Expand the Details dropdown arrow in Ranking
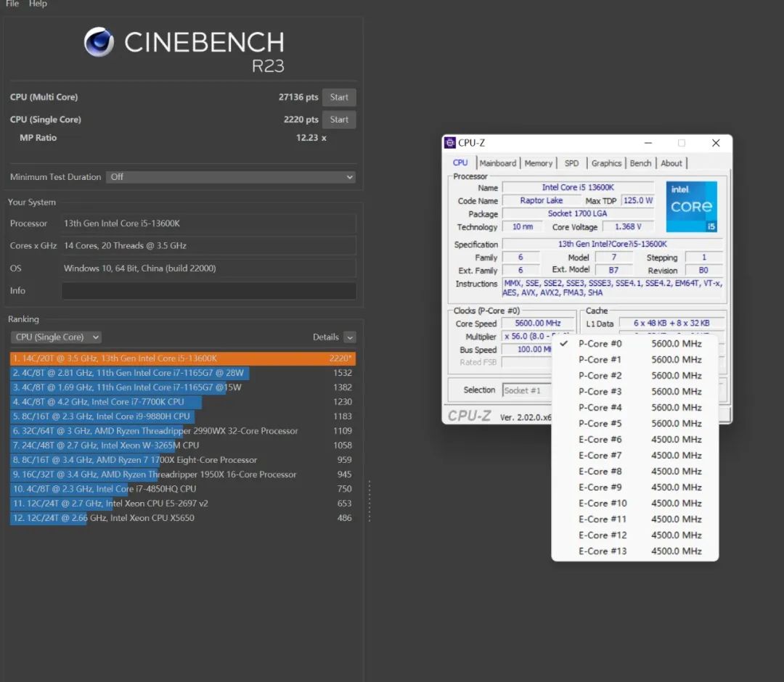The height and width of the screenshot is (682, 784). tap(350, 337)
